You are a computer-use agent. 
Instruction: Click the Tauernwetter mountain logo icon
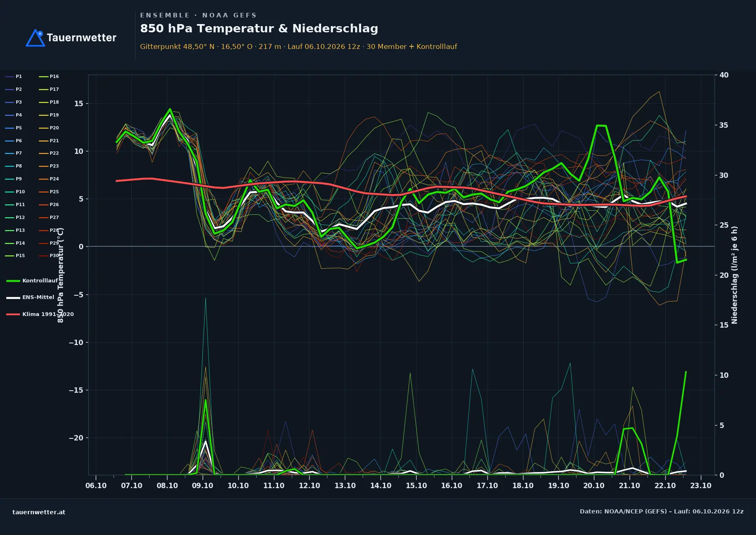tap(35, 38)
